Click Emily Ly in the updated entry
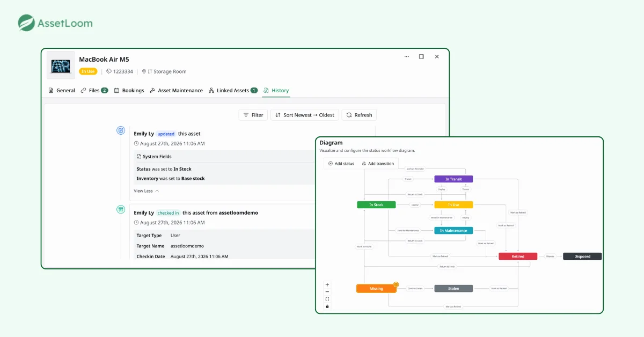The image size is (644, 337). pyautogui.click(x=144, y=134)
